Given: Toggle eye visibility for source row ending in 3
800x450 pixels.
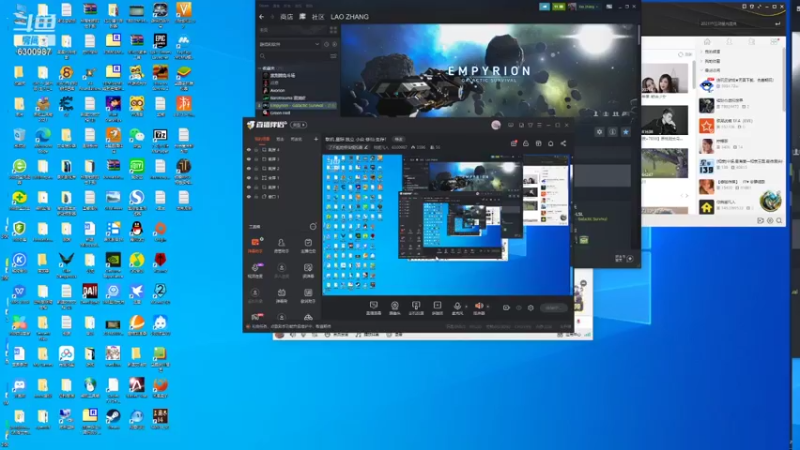Looking at the screenshot, I should coord(248,159).
